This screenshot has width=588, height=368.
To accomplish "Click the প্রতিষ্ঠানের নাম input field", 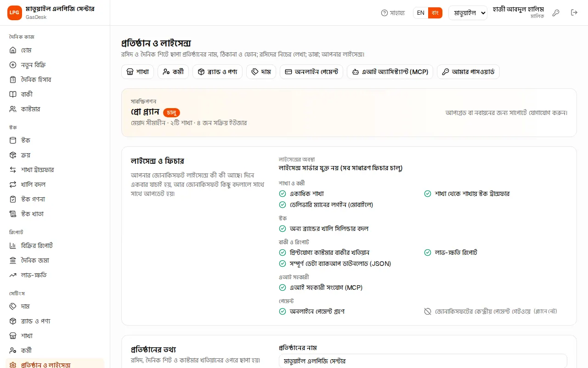I will 423,361.
